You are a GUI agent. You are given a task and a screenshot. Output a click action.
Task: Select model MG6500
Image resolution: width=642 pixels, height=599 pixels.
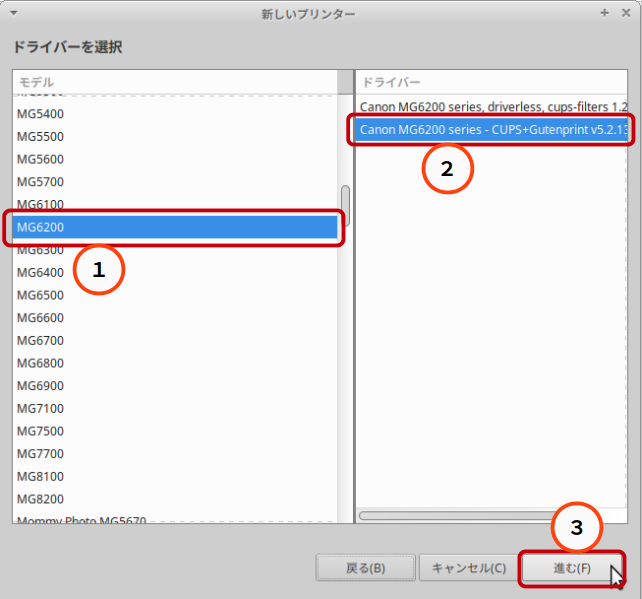(175, 295)
